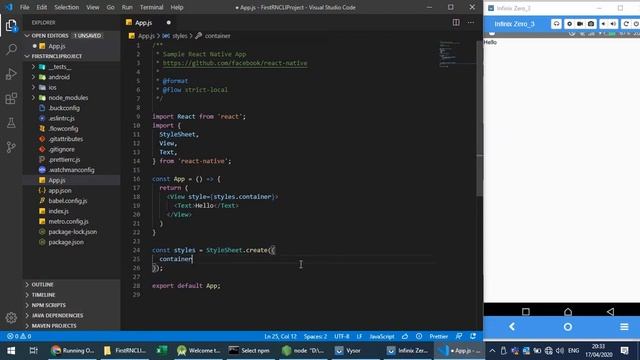Select the App.js editor tab
Screen dimensions: 640x360
point(149,22)
